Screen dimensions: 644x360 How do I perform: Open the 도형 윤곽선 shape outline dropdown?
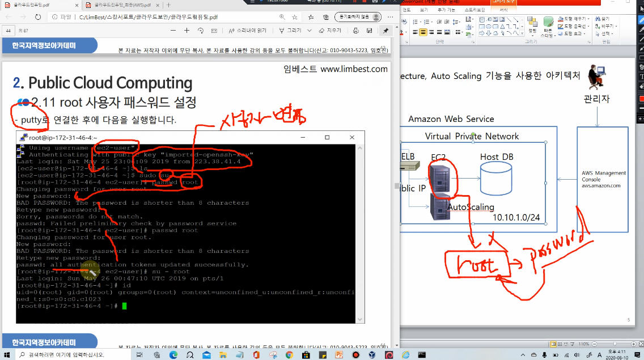pyautogui.click(x=573, y=26)
